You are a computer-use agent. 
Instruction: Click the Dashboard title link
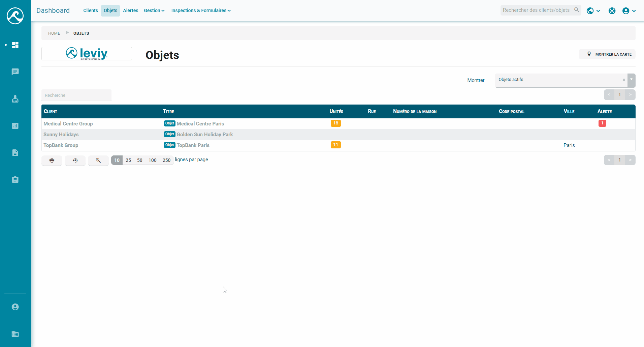(x=53, y=10)
